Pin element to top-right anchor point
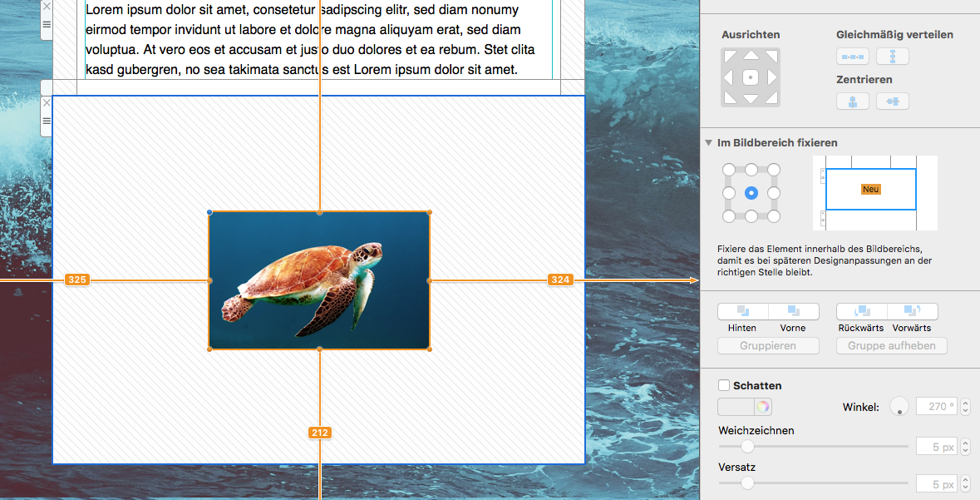 (774, 170)
